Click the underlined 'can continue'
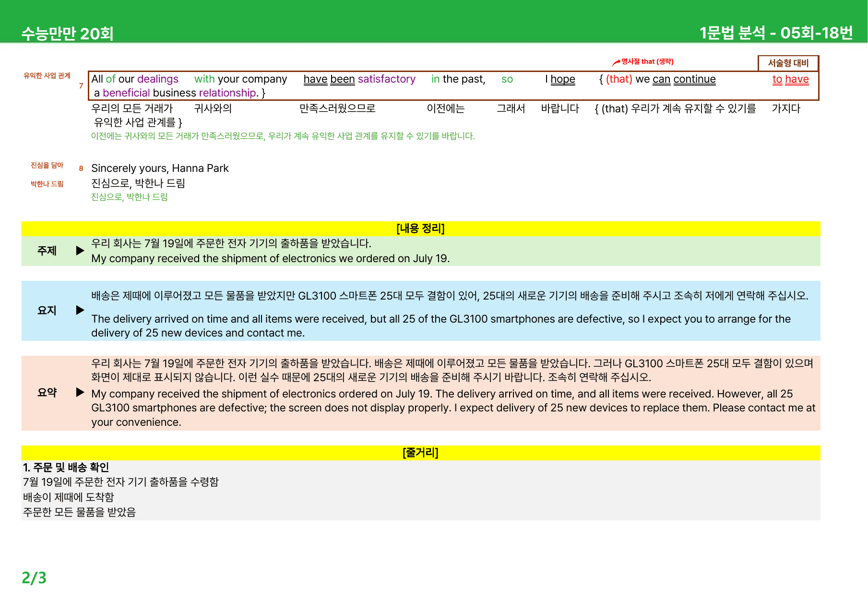 pos(684,79)
